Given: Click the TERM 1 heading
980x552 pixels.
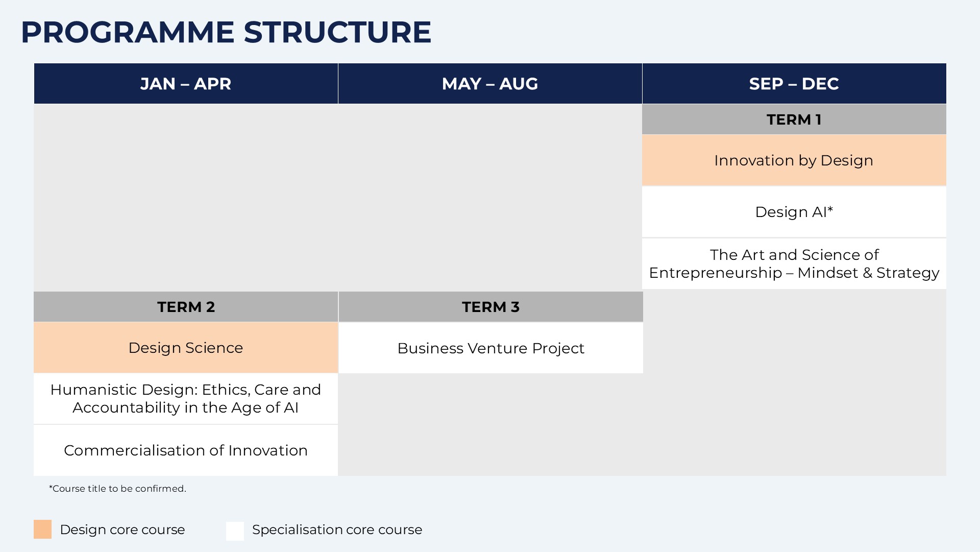Looking at the screenshot, I should [x=794, y=119].
